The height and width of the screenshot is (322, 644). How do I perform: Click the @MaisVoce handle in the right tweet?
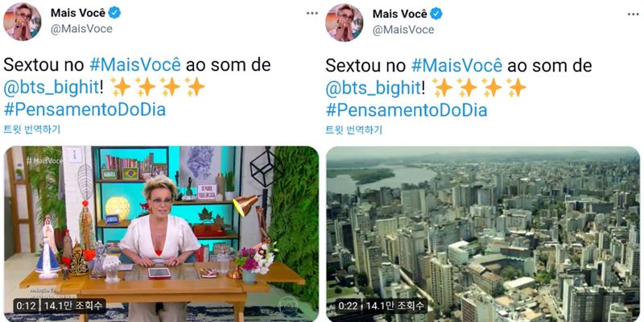(x=403, y=30)
